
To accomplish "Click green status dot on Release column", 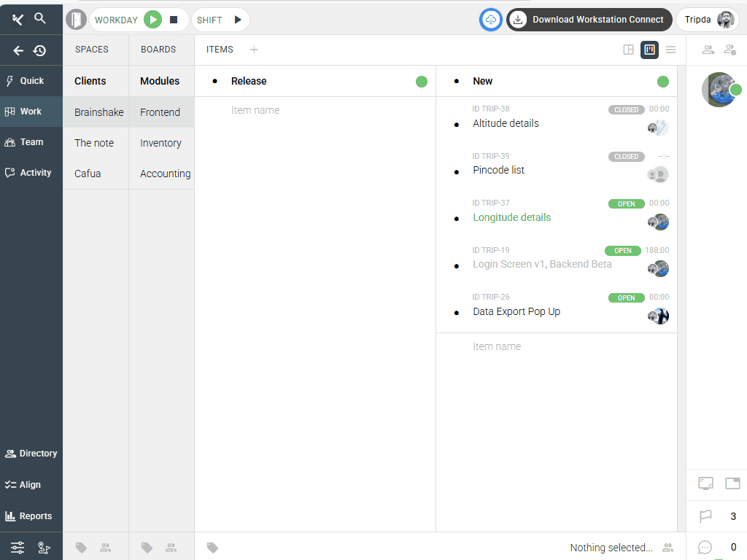I will (422, 82).
